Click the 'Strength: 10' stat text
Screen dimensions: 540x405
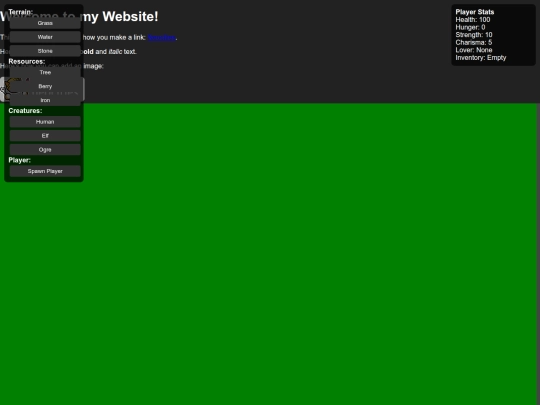[474, 35]
